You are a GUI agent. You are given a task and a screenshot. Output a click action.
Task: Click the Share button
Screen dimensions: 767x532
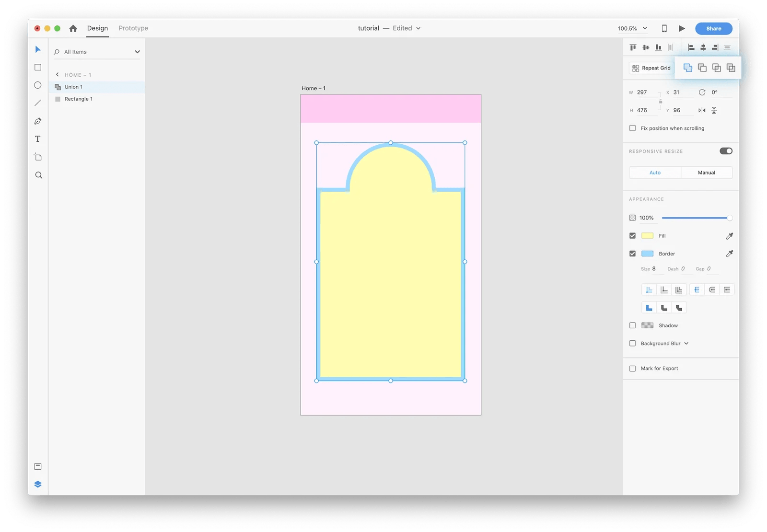(714, 28)
